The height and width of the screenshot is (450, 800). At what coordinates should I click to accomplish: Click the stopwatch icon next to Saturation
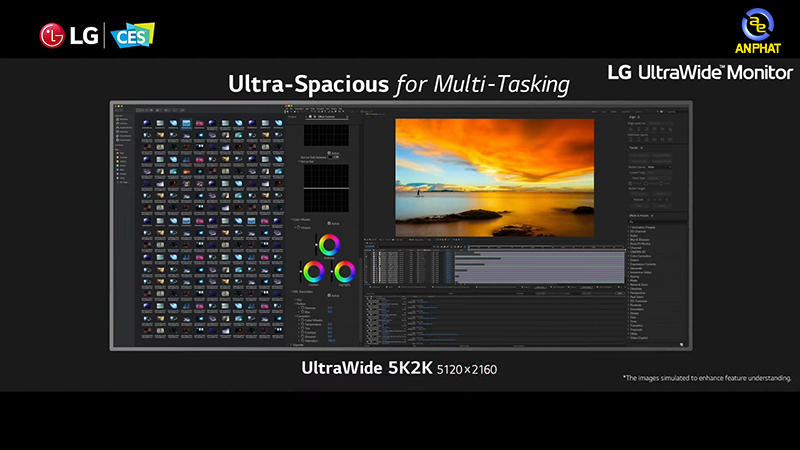click(303, 341)
